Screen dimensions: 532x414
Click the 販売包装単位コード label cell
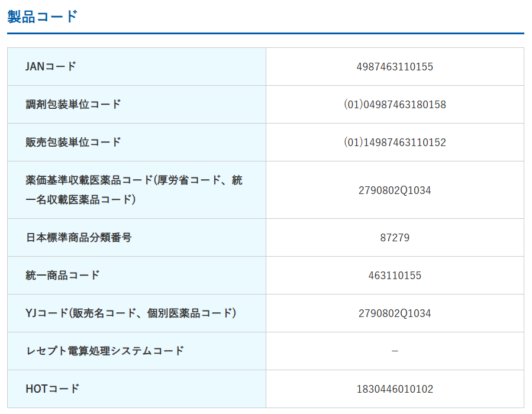pos(73,142)
